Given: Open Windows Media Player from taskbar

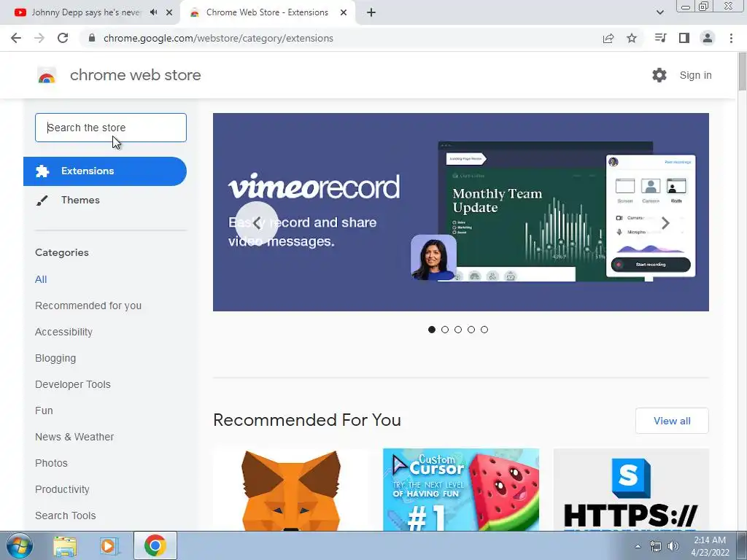Looking at the screenshot, I should (x=109, y=545).
